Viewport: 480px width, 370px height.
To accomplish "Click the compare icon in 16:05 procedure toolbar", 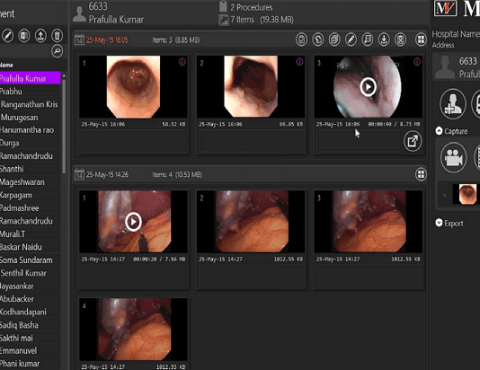I will pos(318,40).
